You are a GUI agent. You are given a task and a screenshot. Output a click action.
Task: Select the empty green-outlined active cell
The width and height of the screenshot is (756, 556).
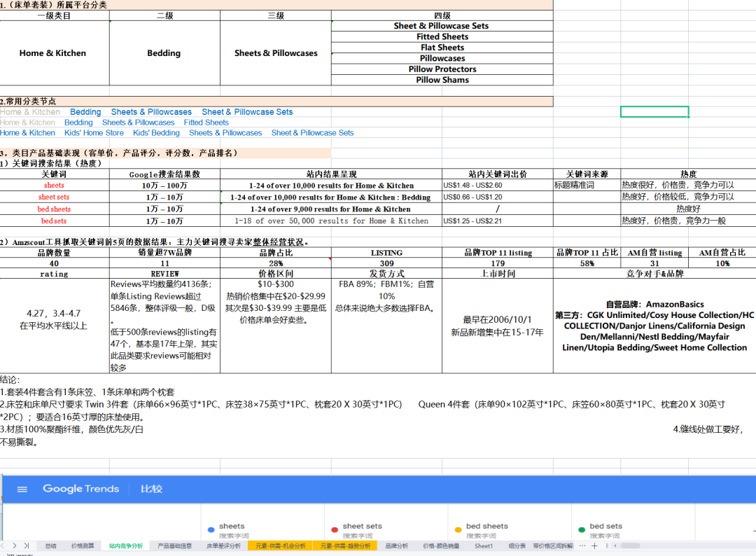[x=654, y=112]
